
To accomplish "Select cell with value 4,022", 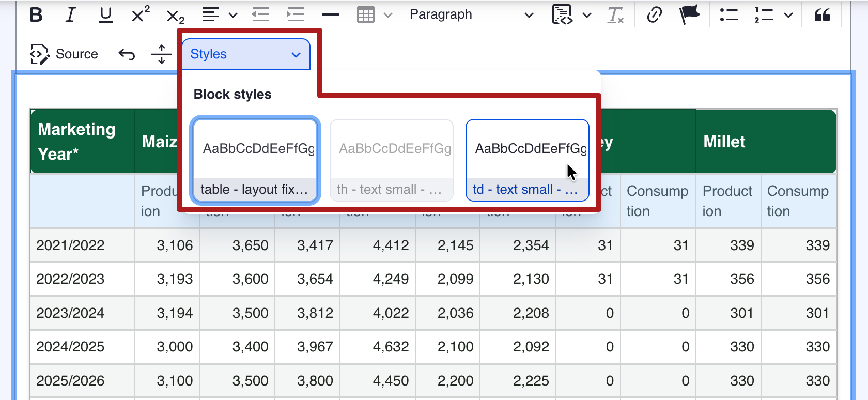I will tap(378, 313).
